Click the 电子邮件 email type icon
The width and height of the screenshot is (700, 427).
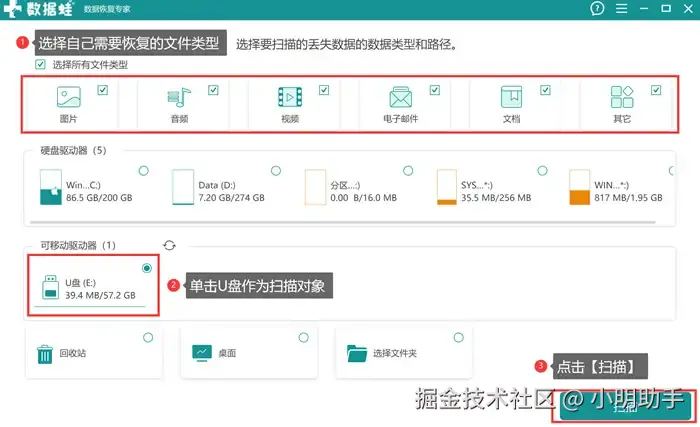400,97
